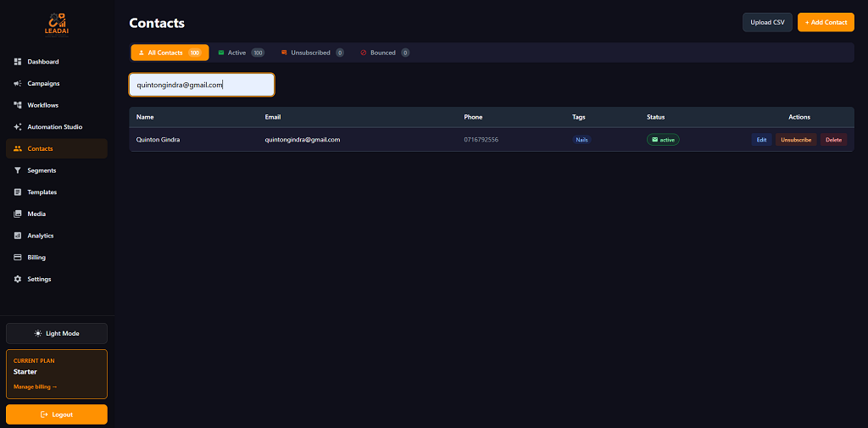Click the orange Unsubscribed tab icon
The height and width of the screenshot is (428, 868).
tap(284, 53)
